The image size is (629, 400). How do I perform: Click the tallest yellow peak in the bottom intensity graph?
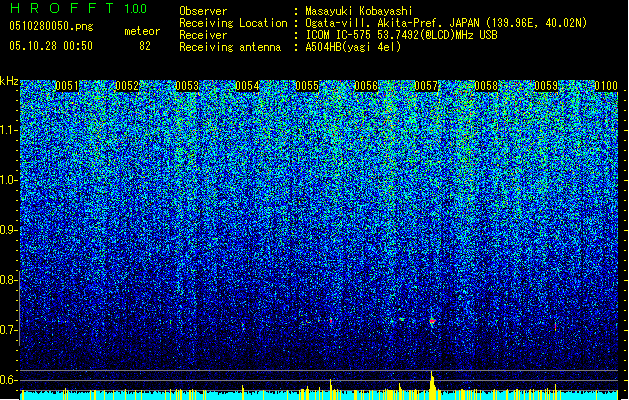click(x=432, y=385)
